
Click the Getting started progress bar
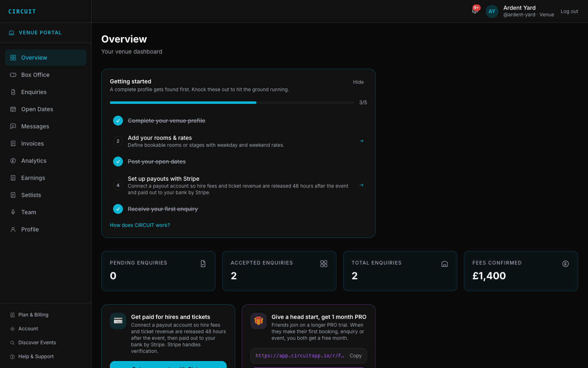(232, 103)
